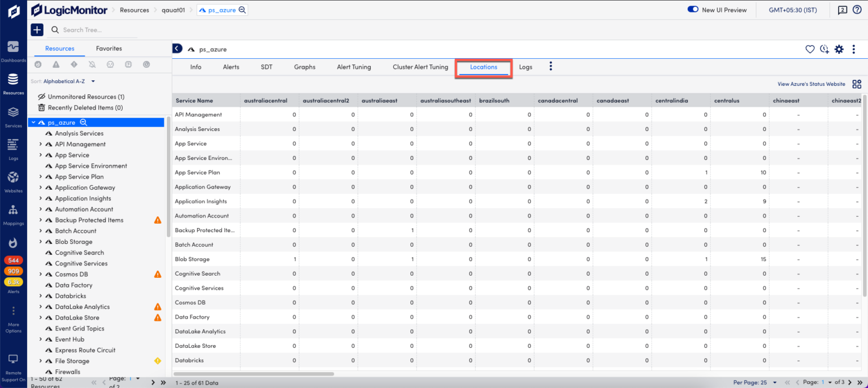This screenshot has height=388, width=868.
Task: Open the Services section in sidebar
Action: tap(13, 116)
